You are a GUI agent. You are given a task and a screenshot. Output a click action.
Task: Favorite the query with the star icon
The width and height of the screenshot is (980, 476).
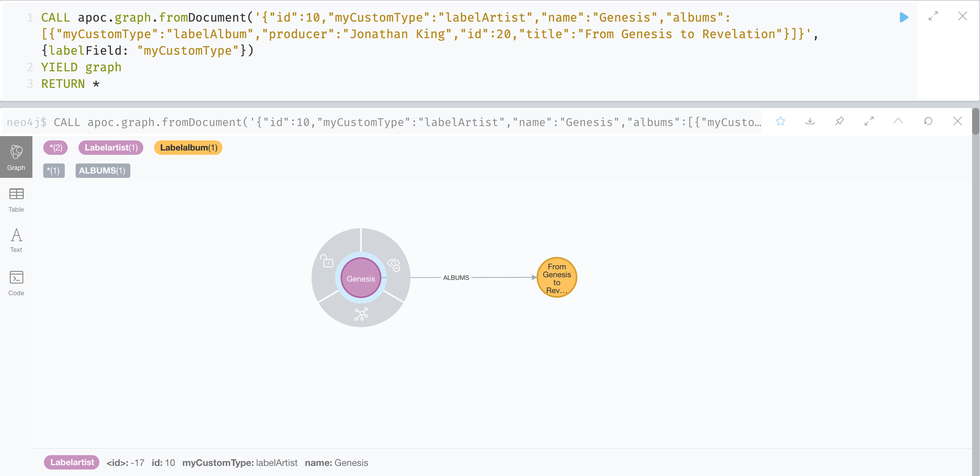click(780, 121)
